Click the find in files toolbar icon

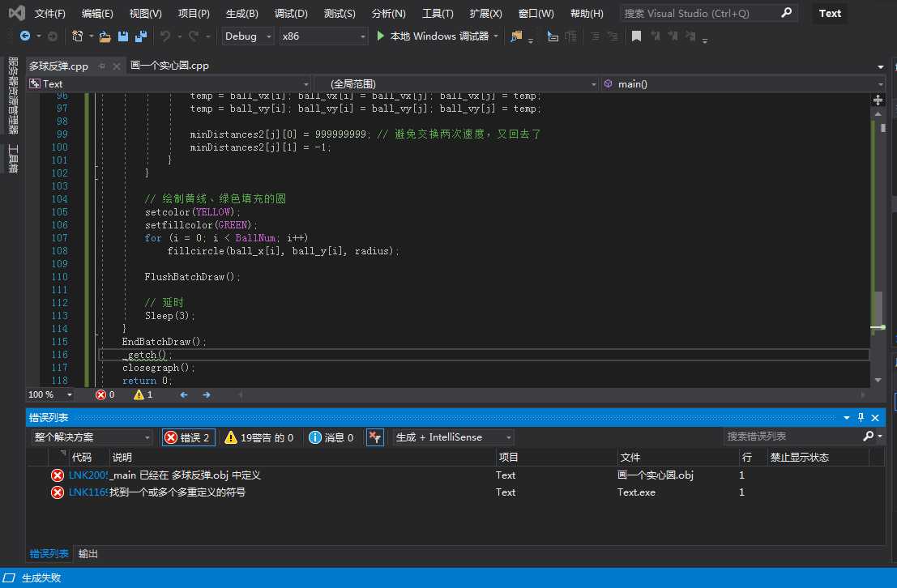pyautogui.click(x=516, y=36)
